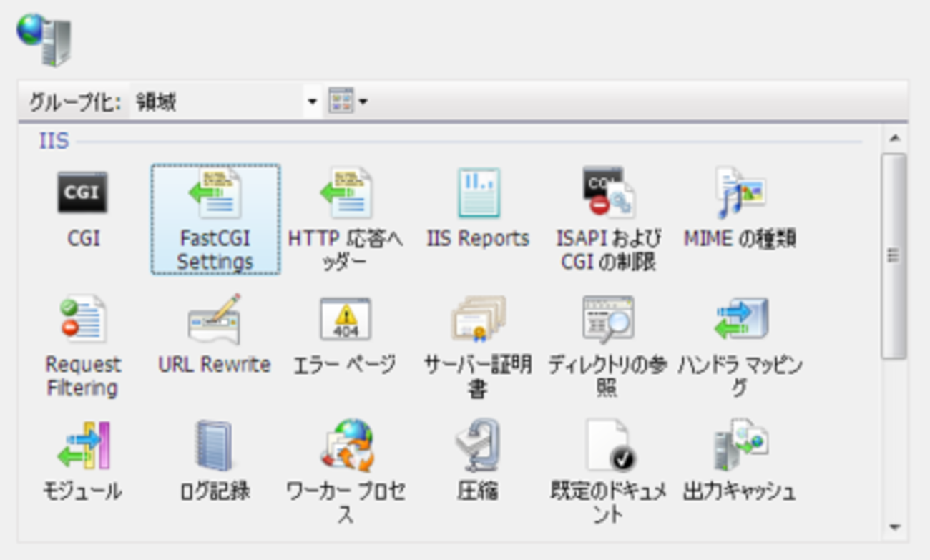This screenshot has width=930, height=560.
Task: Open ディレクトリの参照 icon
Action: pyautogui.click(x=609, y=319)
